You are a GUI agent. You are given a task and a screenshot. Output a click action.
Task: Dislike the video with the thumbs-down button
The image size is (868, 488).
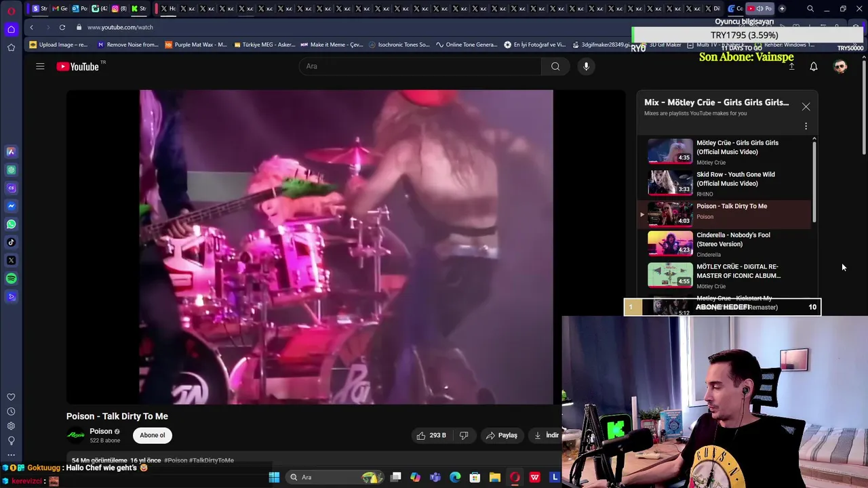pyautogui.click(x=464, y=435)
